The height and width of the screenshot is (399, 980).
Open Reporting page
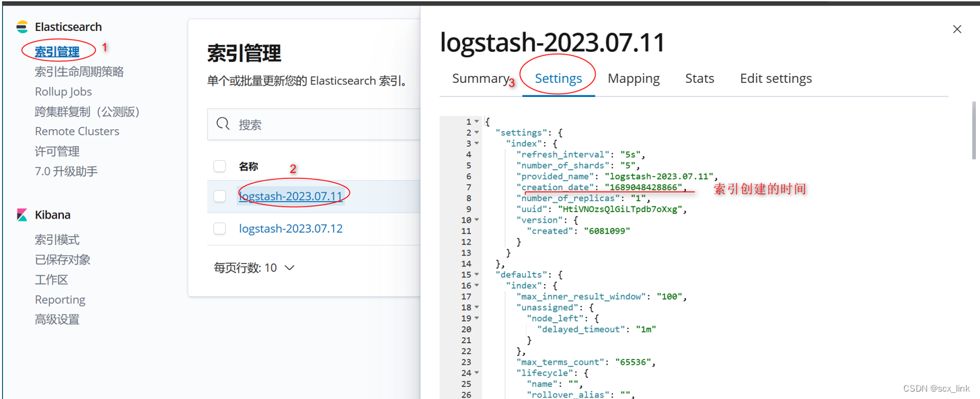pyautogui.click(x=60, y=299)
